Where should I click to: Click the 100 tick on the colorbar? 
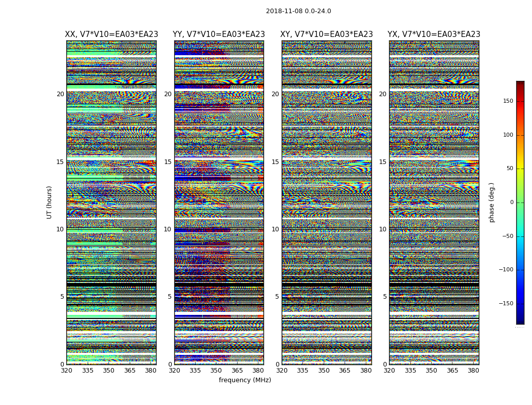[x=508, y=135]
